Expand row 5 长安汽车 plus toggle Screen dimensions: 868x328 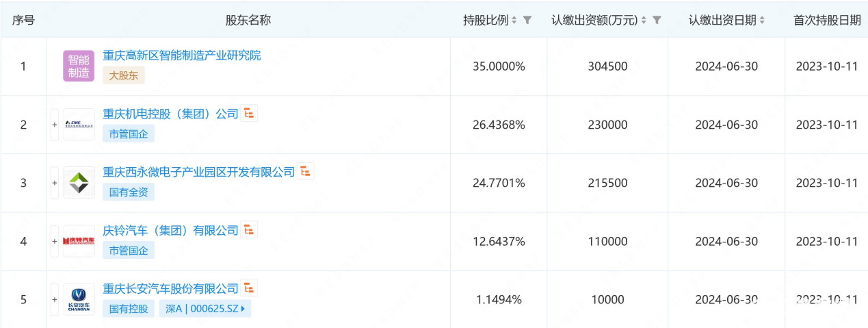(x=55, y=299)
